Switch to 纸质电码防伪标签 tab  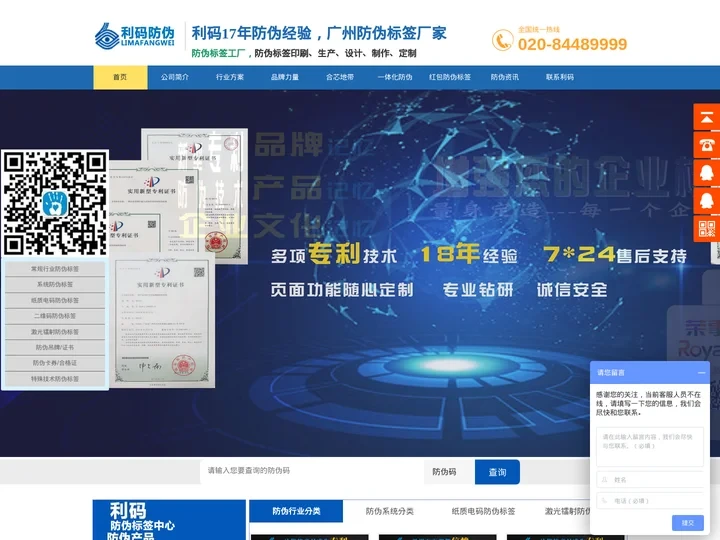pyautogui.click(x=483, y=511)
